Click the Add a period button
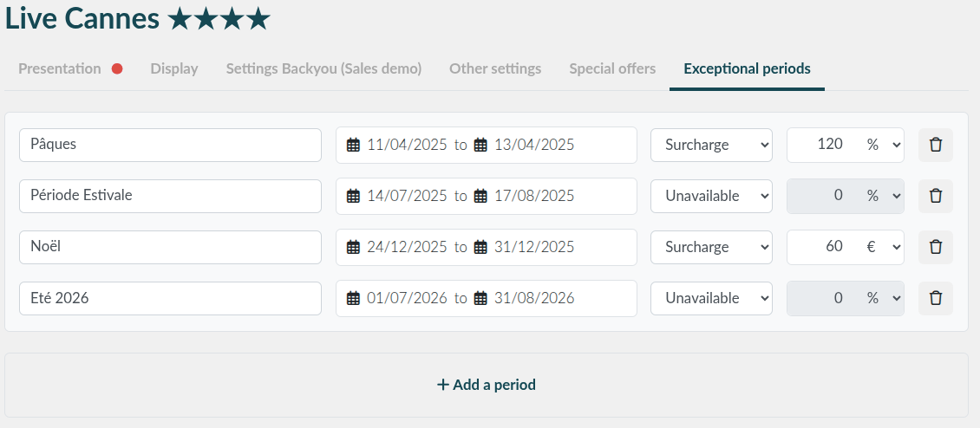The image size is (980, 428). (x=487, y=385)
